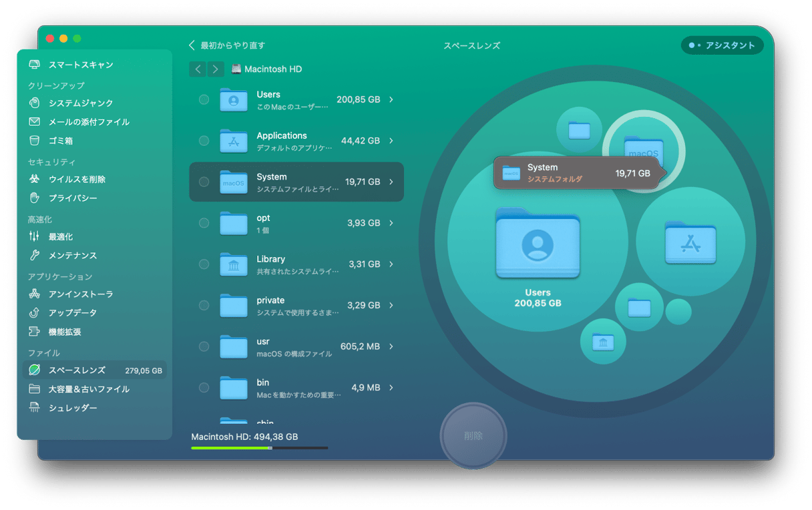Open the アンインストーラ sidebar item

(94, 294)
